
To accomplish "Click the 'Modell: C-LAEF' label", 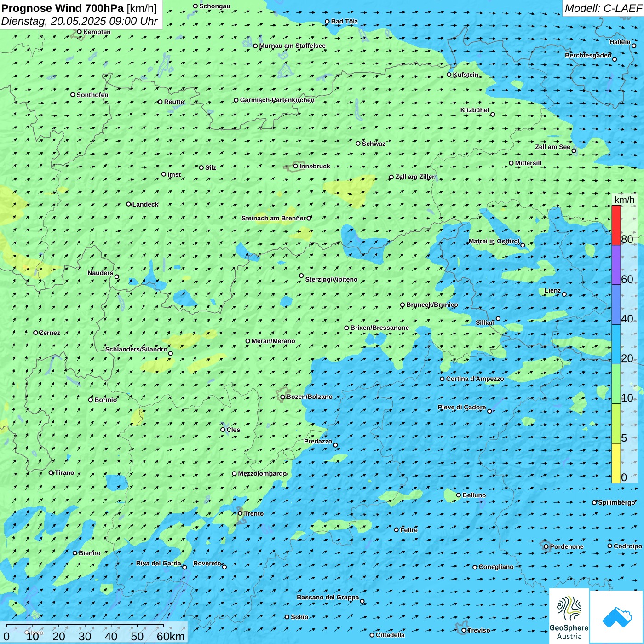I will coord(603,8).
